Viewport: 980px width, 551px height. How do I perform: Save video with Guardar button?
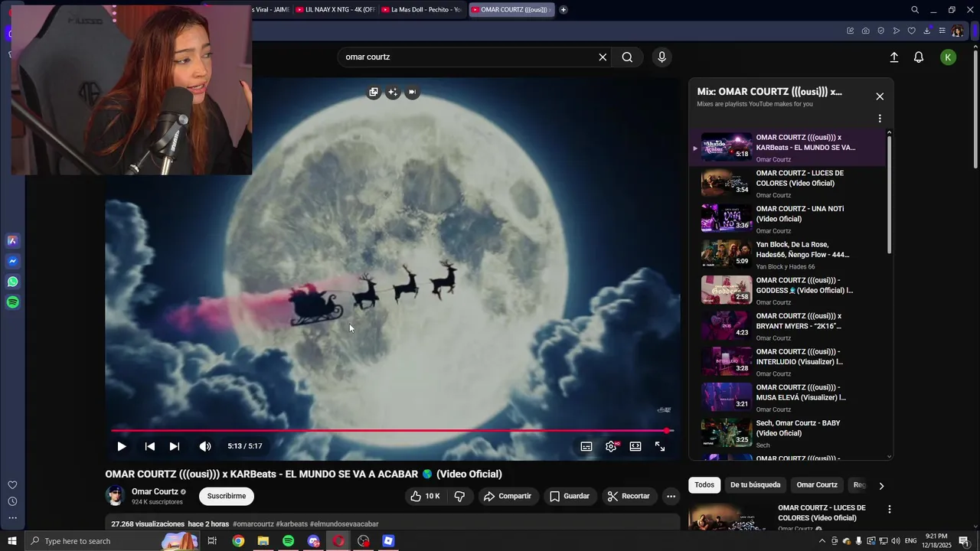click(570, 496)
